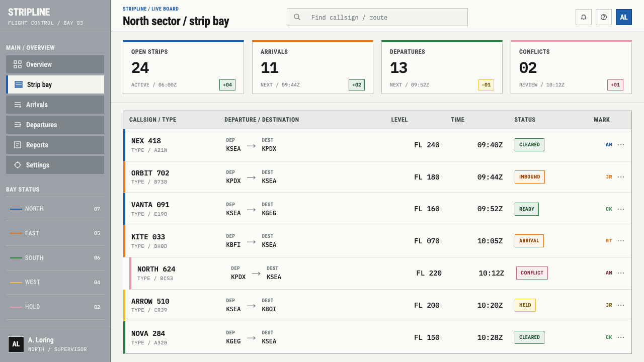Screen dimensions: 644x362
Task: Click the INBOUND status badge
Action: pos(529,177)
